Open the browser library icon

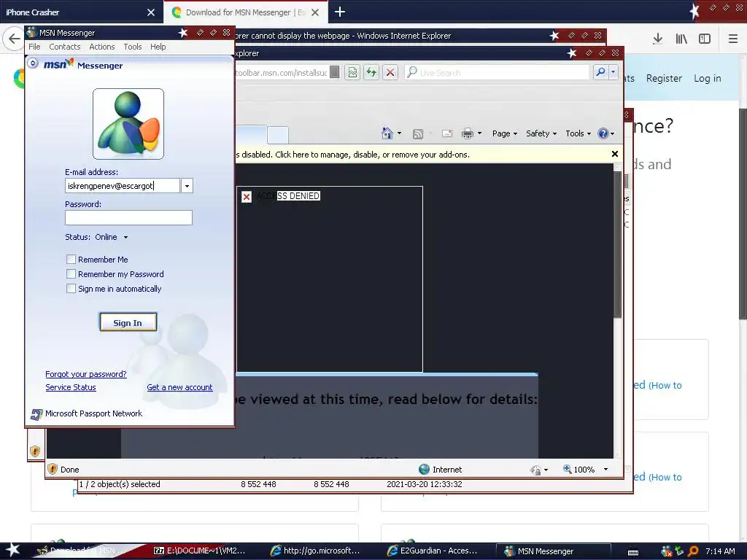[x=681, y=39]
